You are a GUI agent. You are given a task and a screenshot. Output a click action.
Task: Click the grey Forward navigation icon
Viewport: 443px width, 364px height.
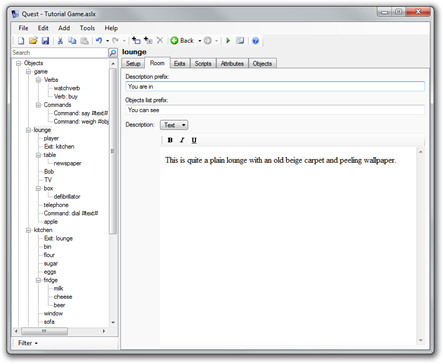pyautogui.click(x=208, y=41)
